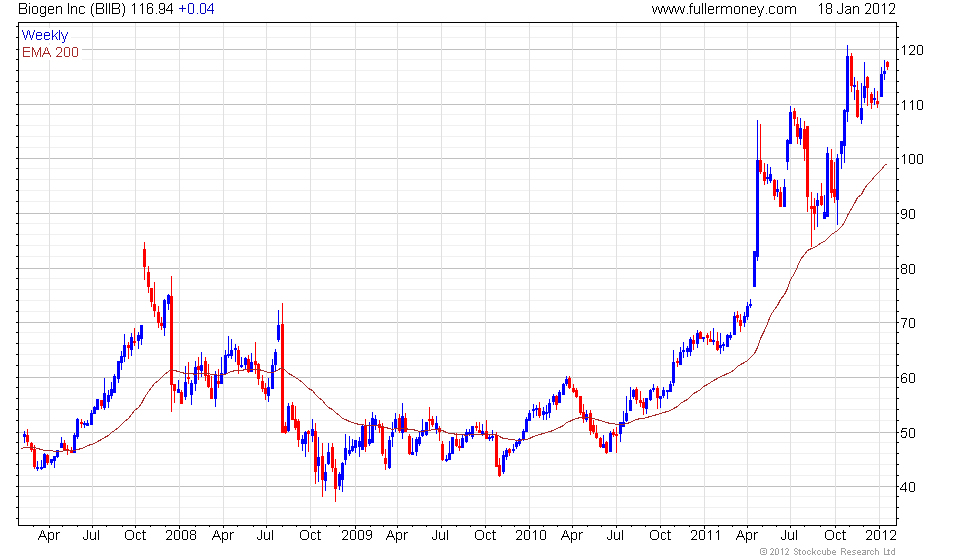Screen dimensions: 980x560
Task: Click the 2009 year label on time axis
Action: click(x=356, y=536)
